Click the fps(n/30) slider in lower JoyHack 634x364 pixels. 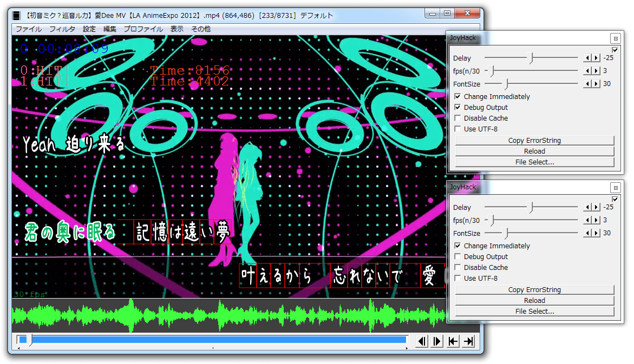pyautogui.click(x=531, y=220)
